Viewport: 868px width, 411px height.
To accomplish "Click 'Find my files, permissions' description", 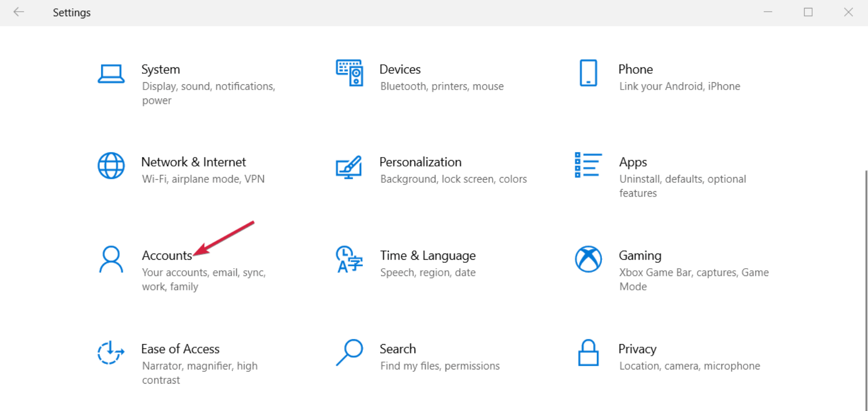I will click(440, 366).
